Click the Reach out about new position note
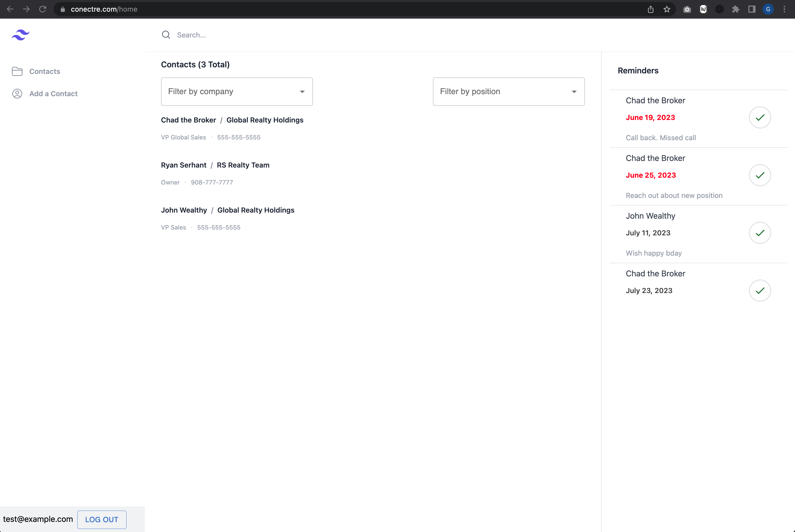 click(674, 195)
